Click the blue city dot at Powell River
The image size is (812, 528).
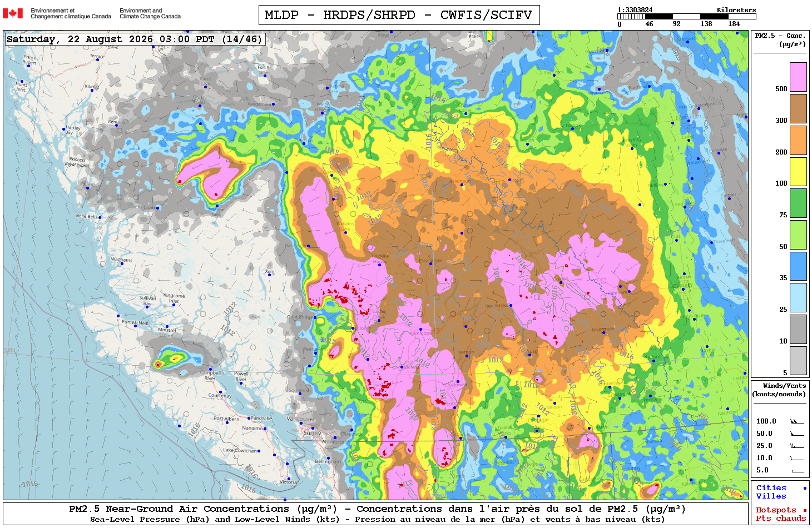pyautogui.click(x=241, y=383)
